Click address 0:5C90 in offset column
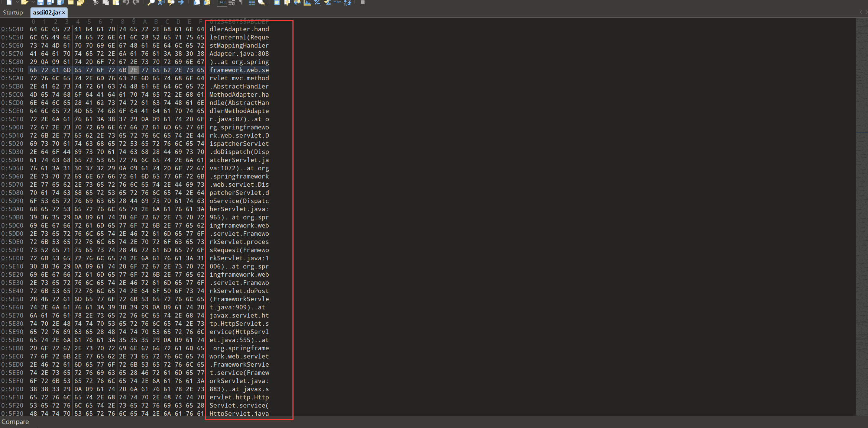The image size is (868, 428). pyautogui.click(x=12, y=70)
